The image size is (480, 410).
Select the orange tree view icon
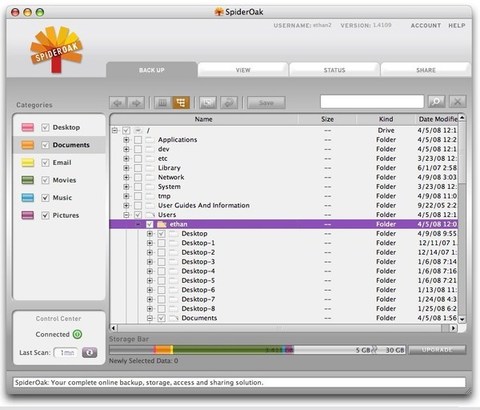pyautogui.click(x=181, y=103)
